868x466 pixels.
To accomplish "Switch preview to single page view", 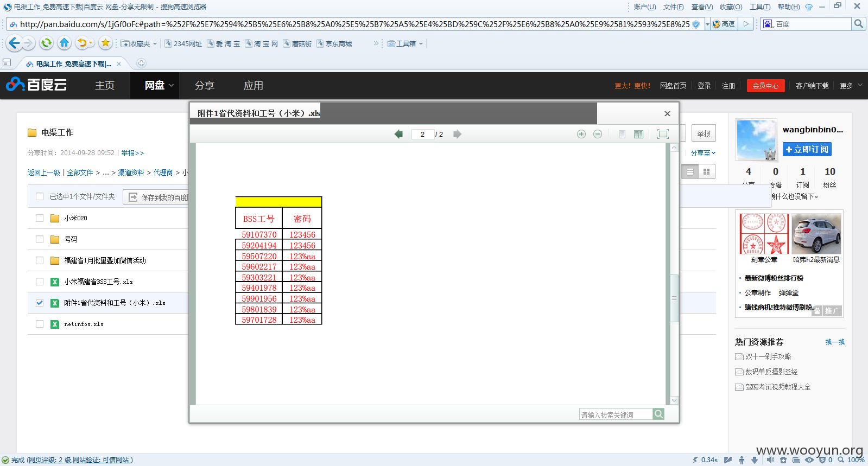I will click(622, 134).
